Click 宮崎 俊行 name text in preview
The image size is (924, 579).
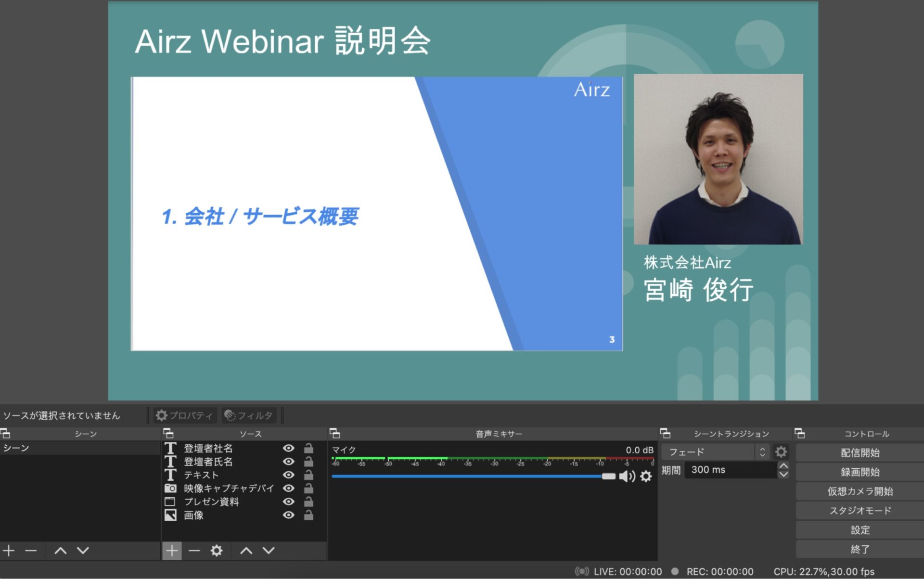pyautogui.click(x=698, y=290)
